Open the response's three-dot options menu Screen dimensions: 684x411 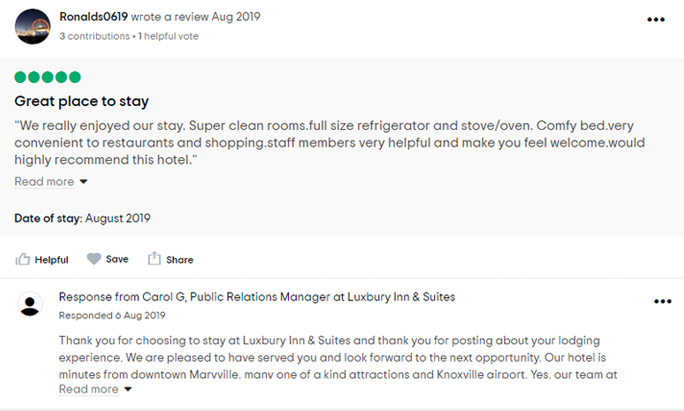click(662, 301)
